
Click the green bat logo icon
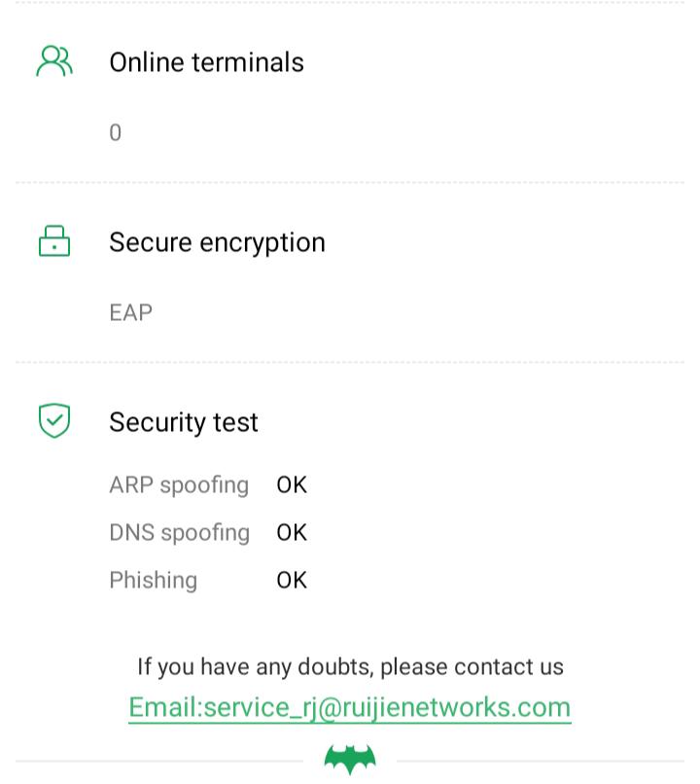(x=350, y=760)
